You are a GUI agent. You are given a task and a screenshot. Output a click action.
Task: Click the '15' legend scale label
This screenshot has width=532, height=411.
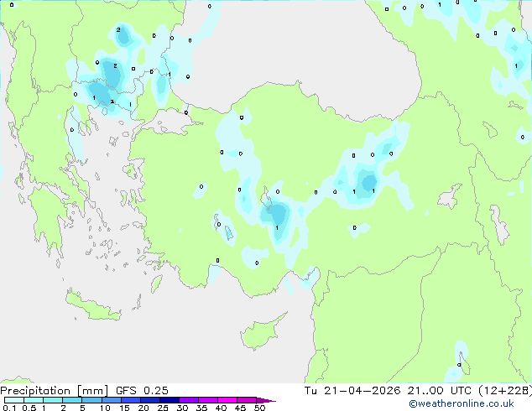coord(124,408)
